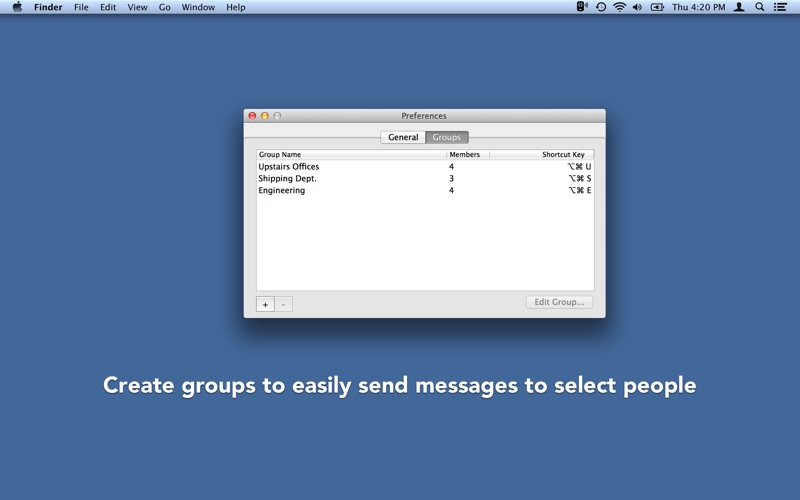Open the Go menu

pyautogui.click(x=164, y=7)
